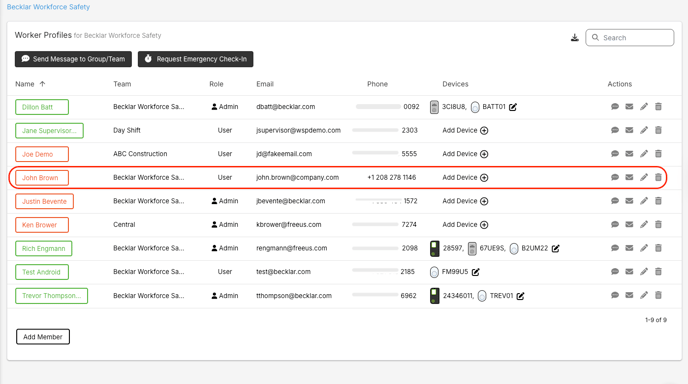
Task: Sort by Role column header
Action: 216,84
